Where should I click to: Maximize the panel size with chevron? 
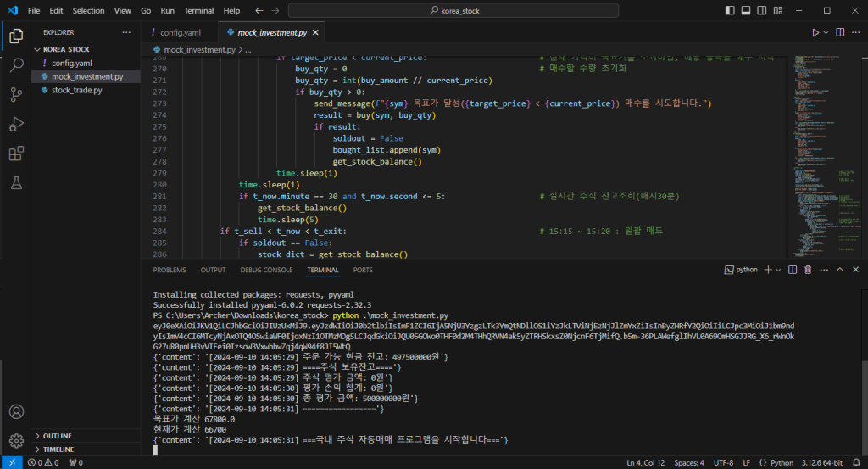tap(840, 270)
